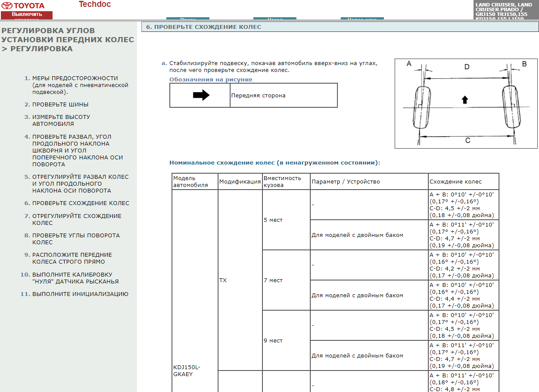The width and height of the screenshot is (539, 392).
Task: Click the Techdoc title
Action: pos(94,4)
